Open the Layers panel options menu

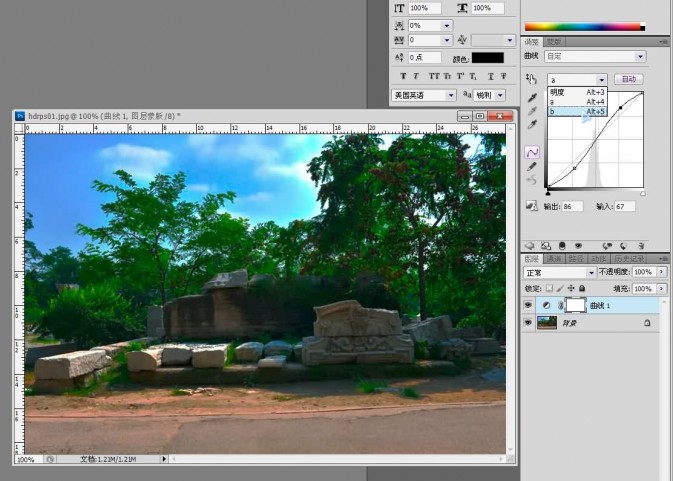[x=664, y=259]
